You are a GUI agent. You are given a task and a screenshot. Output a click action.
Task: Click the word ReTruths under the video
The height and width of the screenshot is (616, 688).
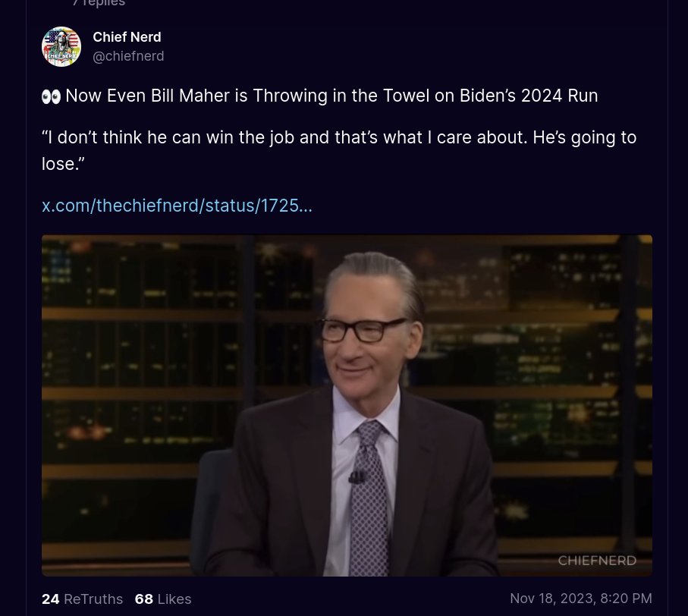point(93,599)
